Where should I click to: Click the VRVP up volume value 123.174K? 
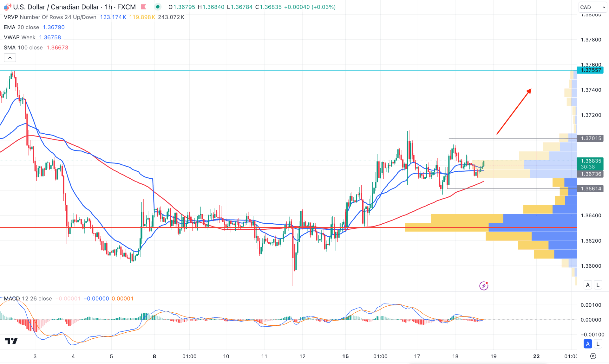(113, 17)
